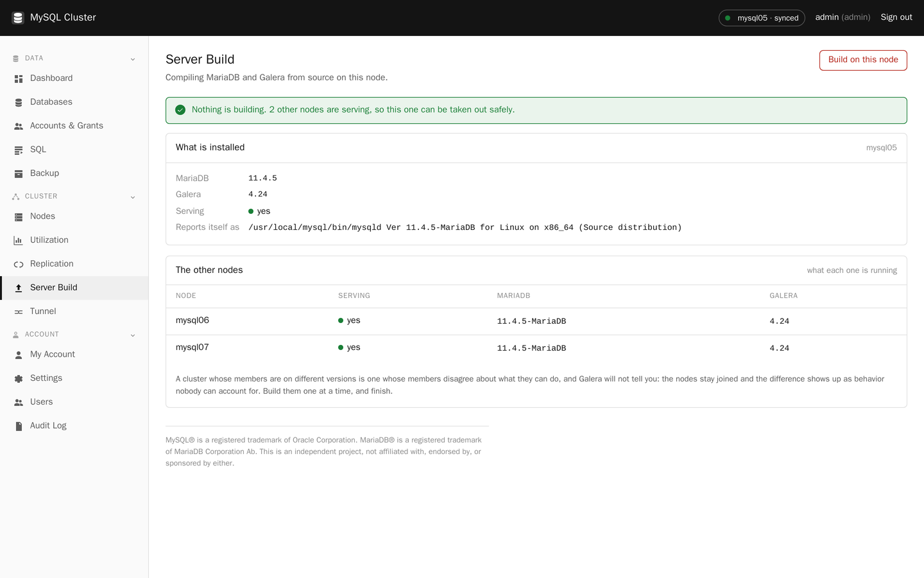Click the Nodes server icon

point(19,216)
